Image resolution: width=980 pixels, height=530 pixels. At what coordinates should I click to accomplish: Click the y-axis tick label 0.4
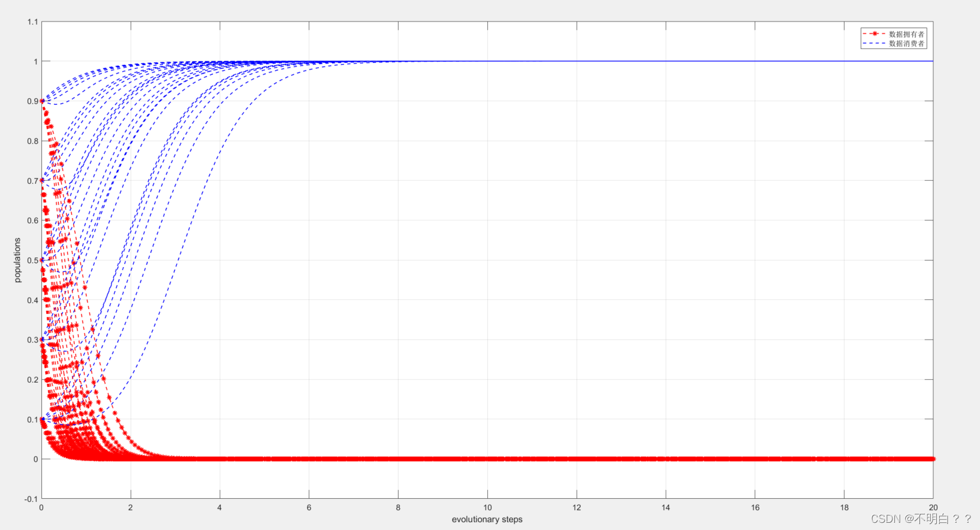point(32,300)
